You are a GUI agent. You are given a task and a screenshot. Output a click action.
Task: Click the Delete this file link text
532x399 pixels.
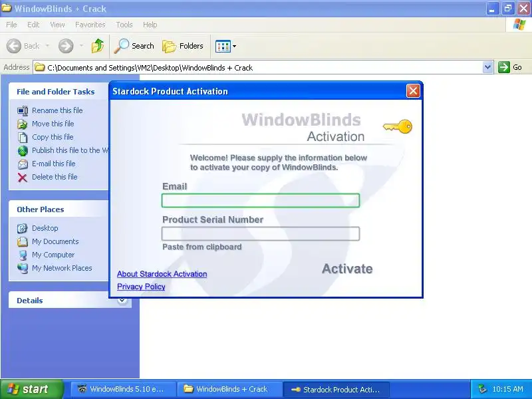click(55, 177)
